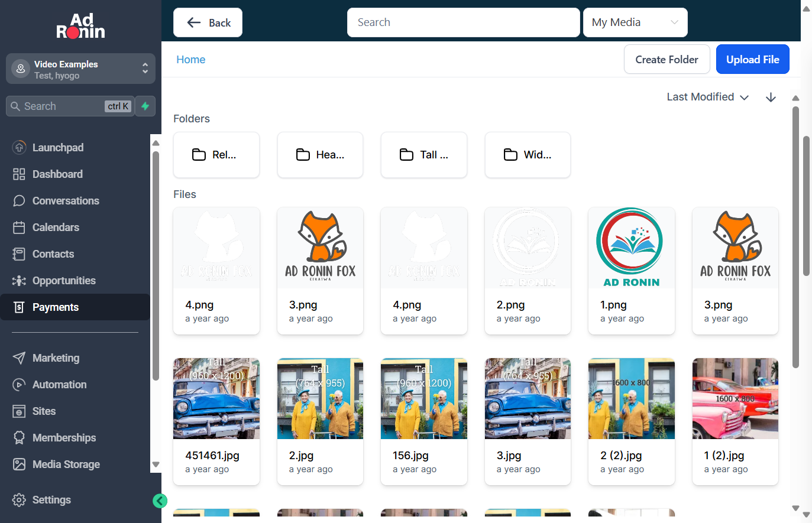Screen dimensions: 812x523
Task: Click the Upload File button
Action: click(752, 59)
